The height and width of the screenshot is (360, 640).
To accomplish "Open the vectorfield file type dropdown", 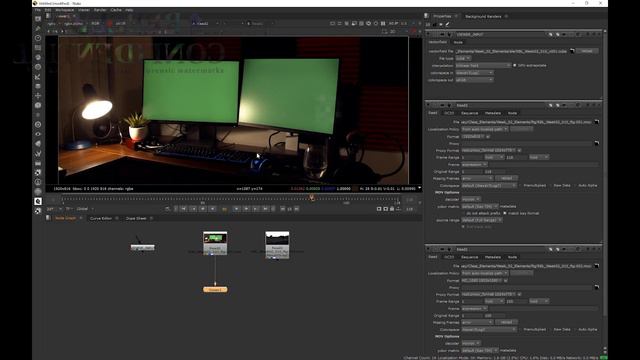I will point(463,58).
